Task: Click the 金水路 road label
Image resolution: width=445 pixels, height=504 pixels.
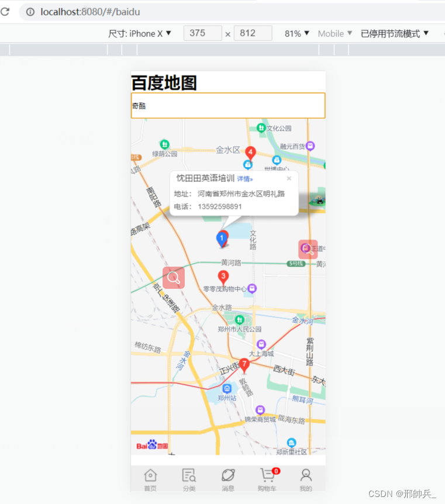Action: (222, 308)
